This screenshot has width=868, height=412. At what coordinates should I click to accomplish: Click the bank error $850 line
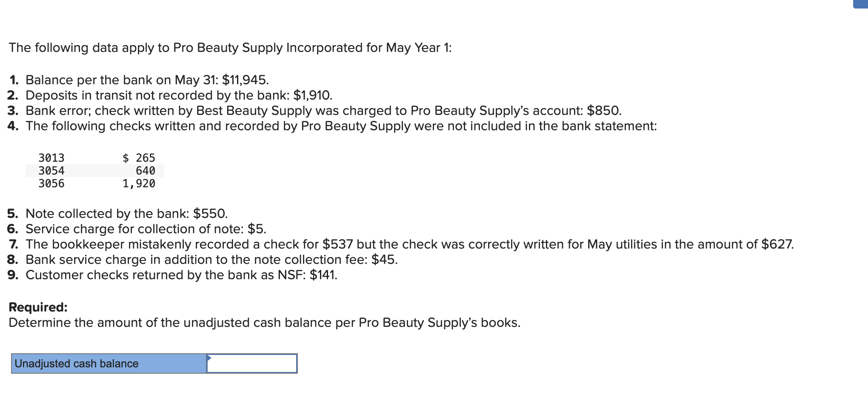point(314,111)
